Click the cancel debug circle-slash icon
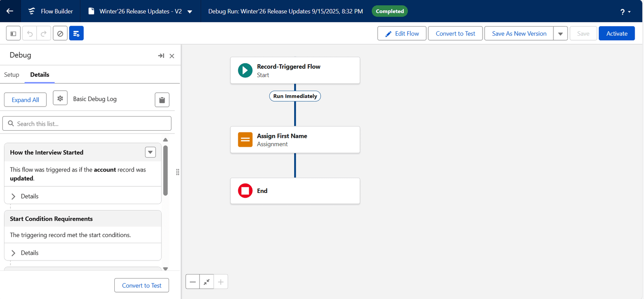This screenshot has height=299, width=644. [x=60, y=33]
